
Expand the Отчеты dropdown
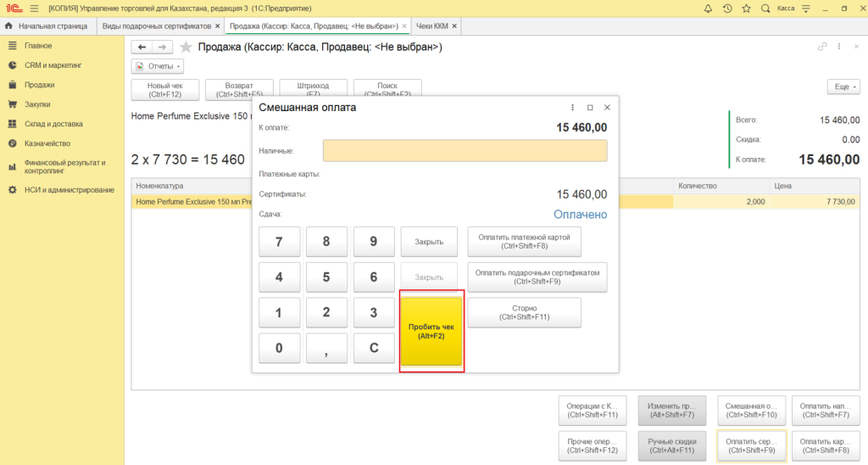[158, 66]
